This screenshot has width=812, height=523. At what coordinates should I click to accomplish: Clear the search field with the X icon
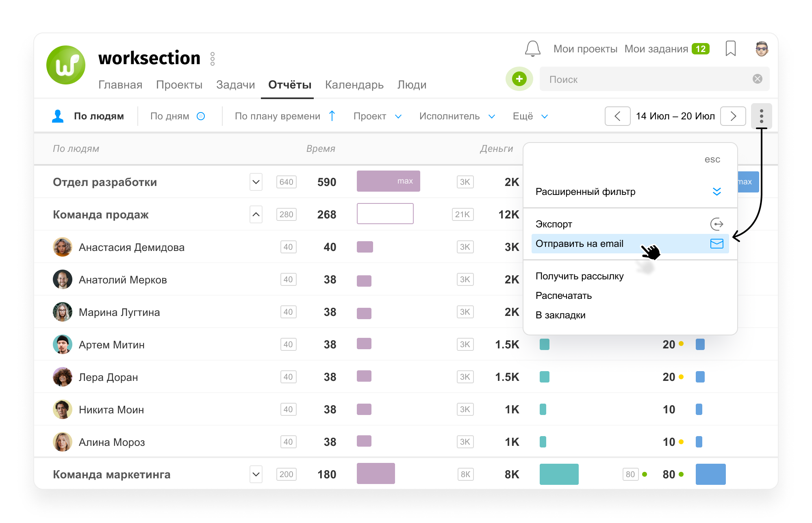click(757, 79)
